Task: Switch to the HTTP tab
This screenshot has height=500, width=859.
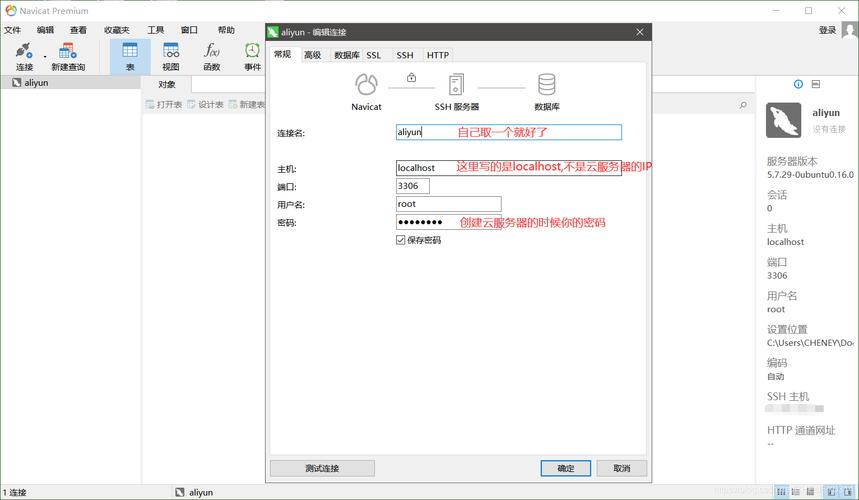Action: click(x=438, y=55)
